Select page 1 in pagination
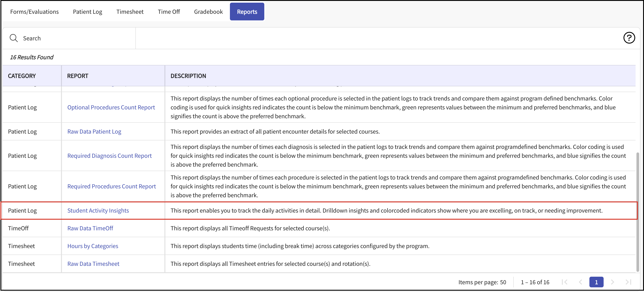Viewport: 644px width, 292px height. click(596, 282)
